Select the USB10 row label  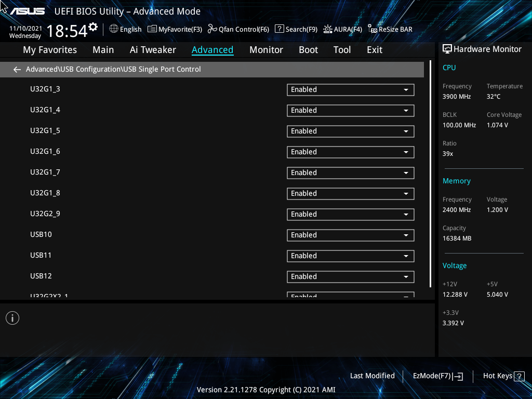click(41, 234)
